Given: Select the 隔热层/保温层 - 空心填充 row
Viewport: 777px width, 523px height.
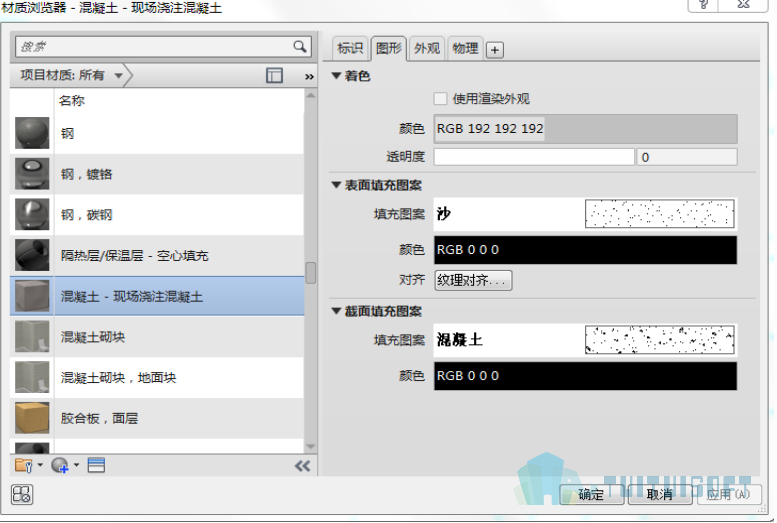Looking at the screenshot, I should tap(157, 255).
